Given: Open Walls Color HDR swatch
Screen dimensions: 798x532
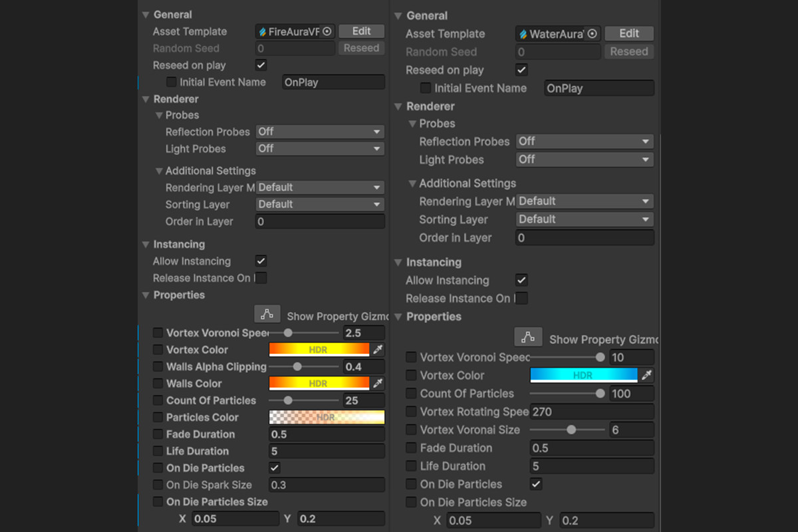Looking at the screenshot, I should 319,383.
